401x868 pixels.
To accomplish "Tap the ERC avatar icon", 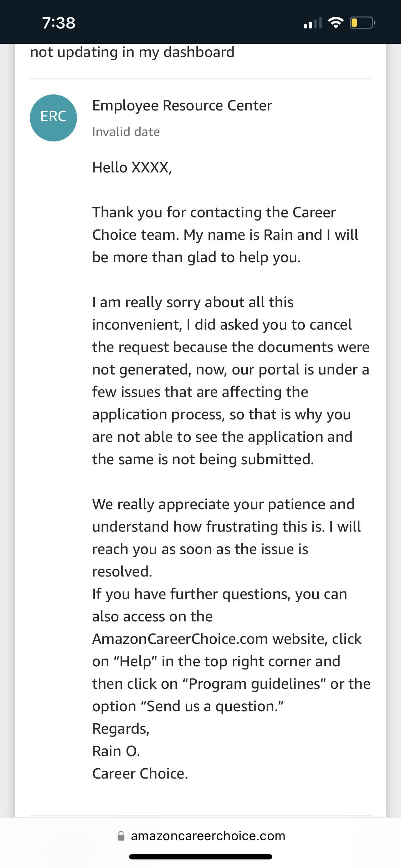I will (53, 118).
